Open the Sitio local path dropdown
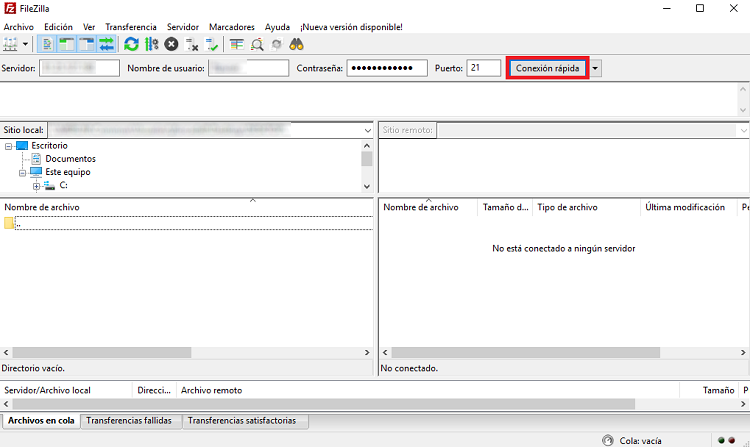This screenshot has width=750, height=447. 367,130
